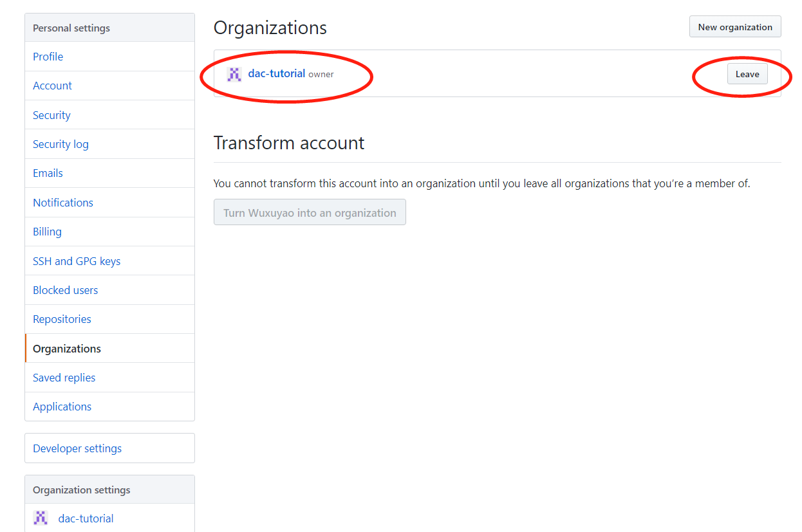This screenshot has height=532, width=802.
Task: Open Developer settings
Action: tap(77, 448)
